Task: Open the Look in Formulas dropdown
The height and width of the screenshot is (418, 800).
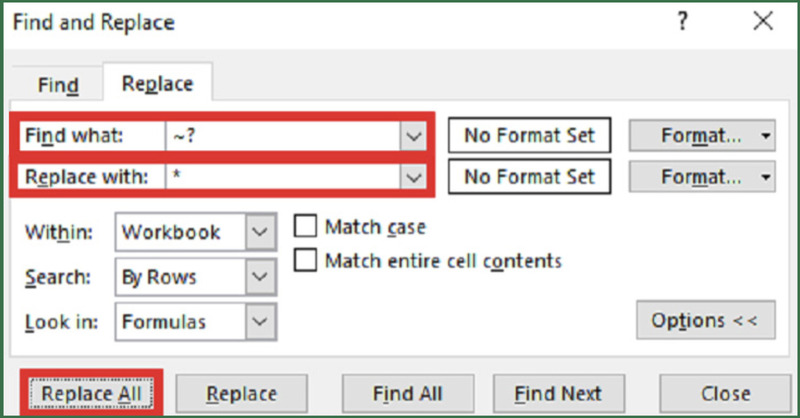Action: click(x=260, y=322)
